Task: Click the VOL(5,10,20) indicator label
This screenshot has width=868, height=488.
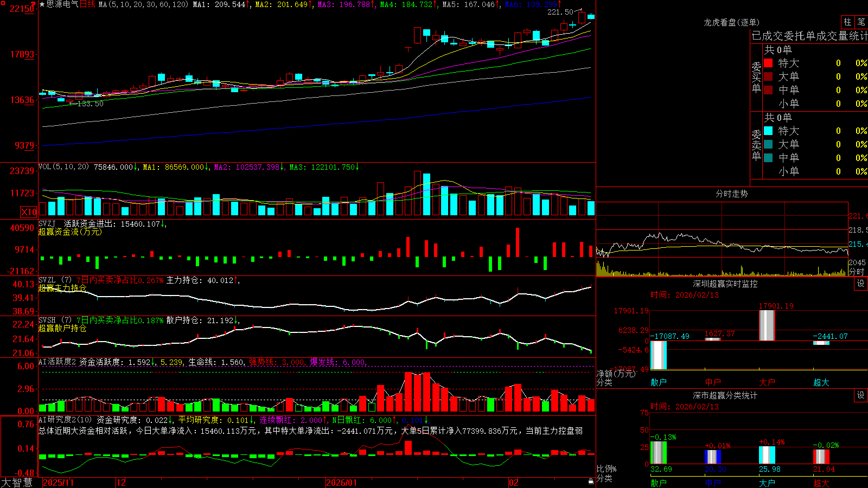Action: 63,167
